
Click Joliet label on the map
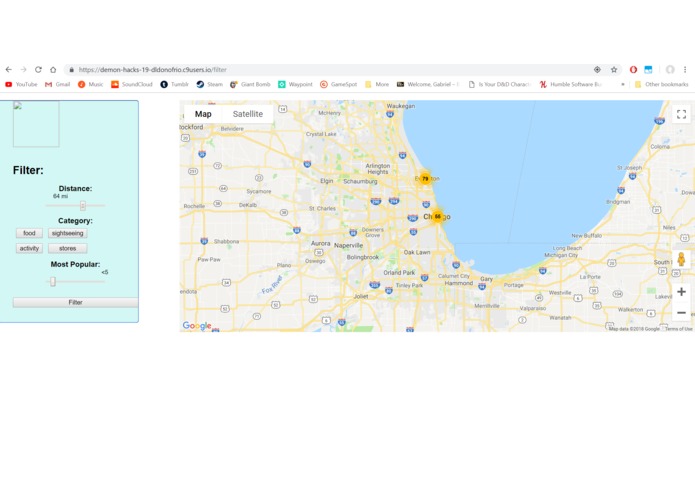361,296
